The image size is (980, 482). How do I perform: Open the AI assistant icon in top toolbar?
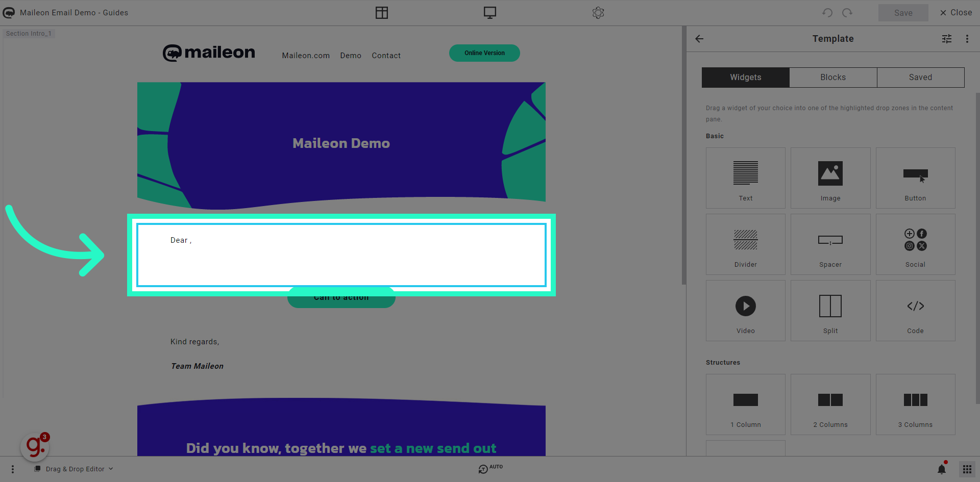pyautogui.click(x=598, y=13)
